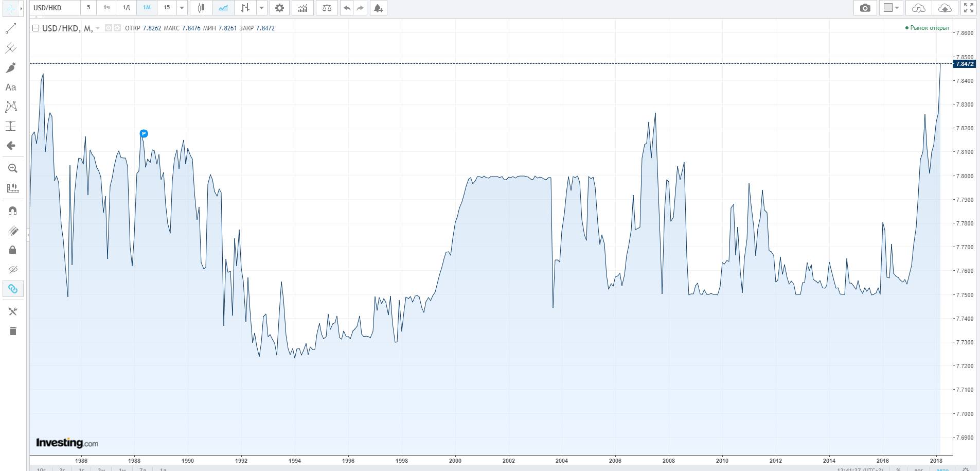The image size is (980, 471).
Task: Expand the cursor tool options arrow
Action: 21,9
